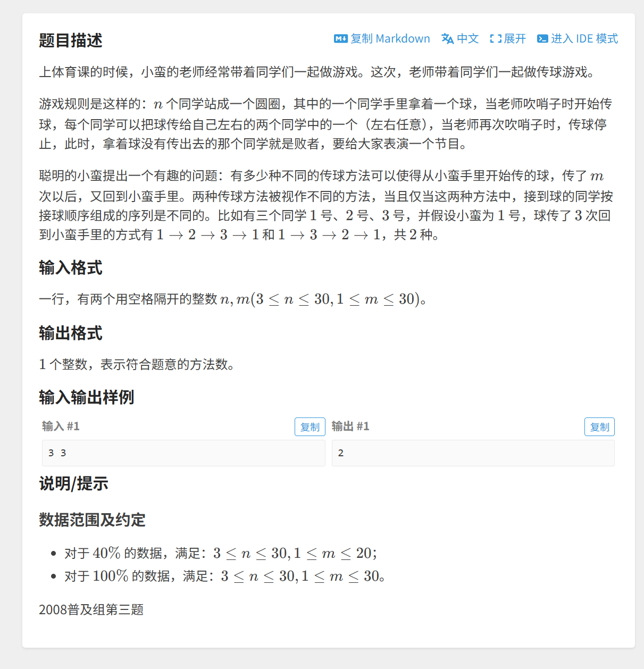Viewport: 644px width, 669px height.
Task: Enter IDE 模式
Action: (578, 39)
